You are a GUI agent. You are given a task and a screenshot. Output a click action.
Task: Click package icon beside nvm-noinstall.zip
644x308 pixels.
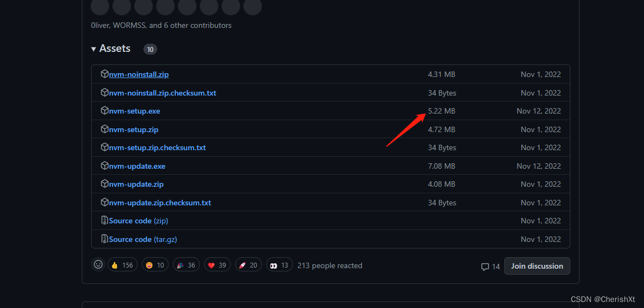pyautogui.click(x=104, y=74)
